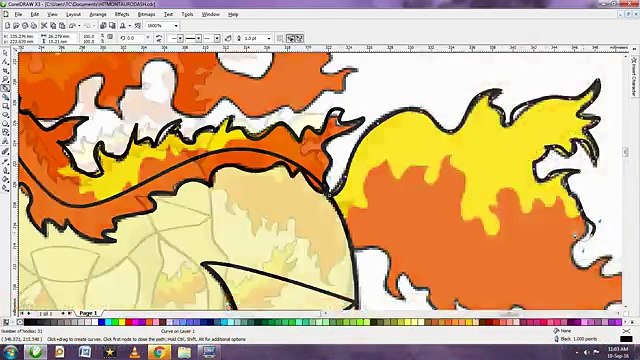
Task: Click the Auto-close curve icon
Action: pyautogui.click(x=228, y=38)
